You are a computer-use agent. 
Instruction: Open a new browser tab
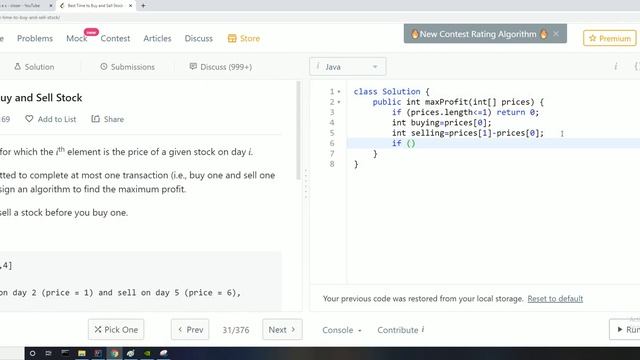tap(143, 6)
